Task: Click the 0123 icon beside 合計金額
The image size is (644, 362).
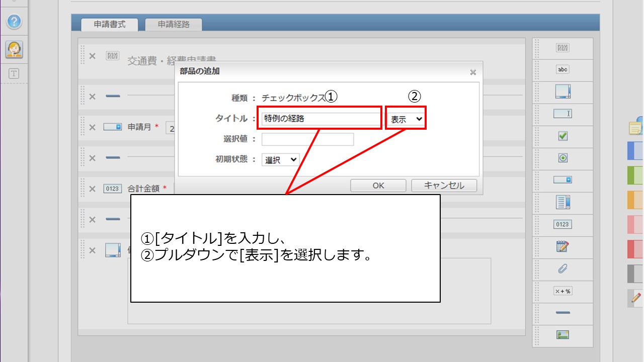Action: click(113, 189)
